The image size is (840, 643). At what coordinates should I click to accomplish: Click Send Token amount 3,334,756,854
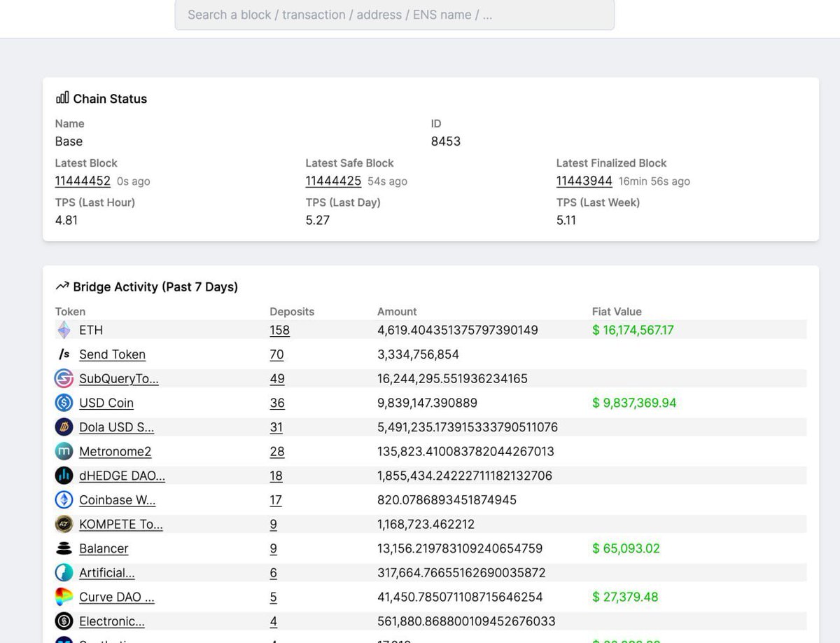click(418, 354)
